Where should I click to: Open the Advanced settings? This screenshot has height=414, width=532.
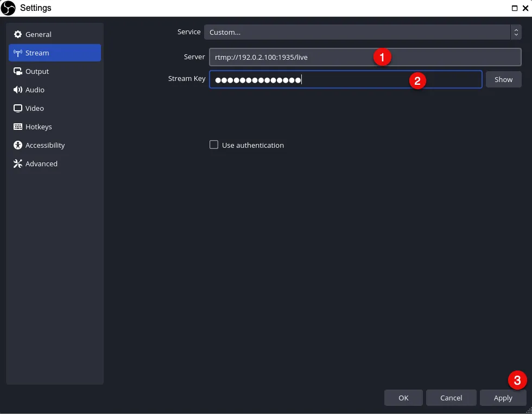(55, 164)
